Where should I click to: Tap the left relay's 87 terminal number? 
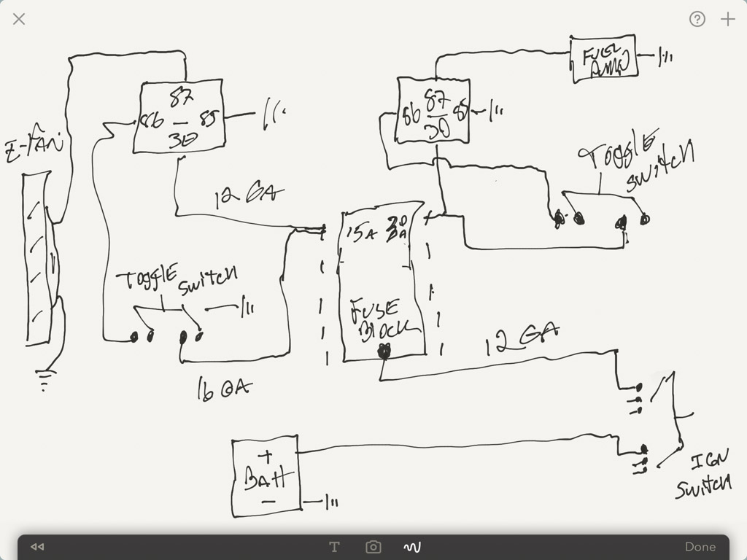pyautogui.click(x=182, y=98)
